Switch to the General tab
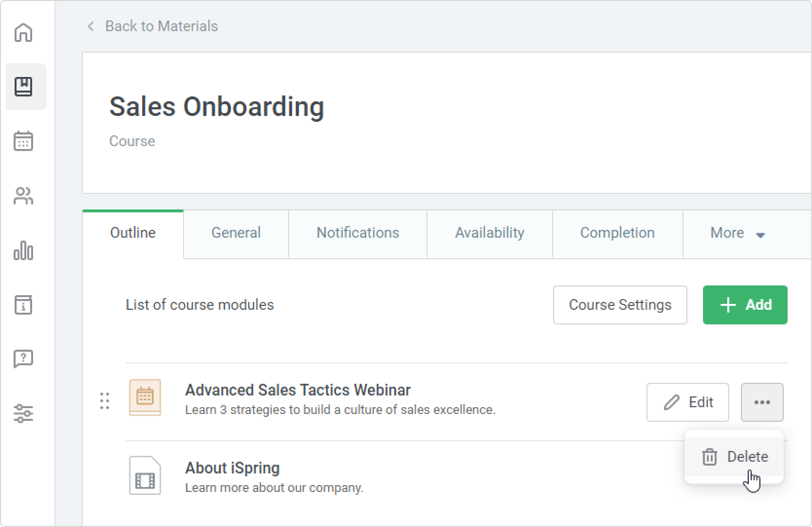 236,233
